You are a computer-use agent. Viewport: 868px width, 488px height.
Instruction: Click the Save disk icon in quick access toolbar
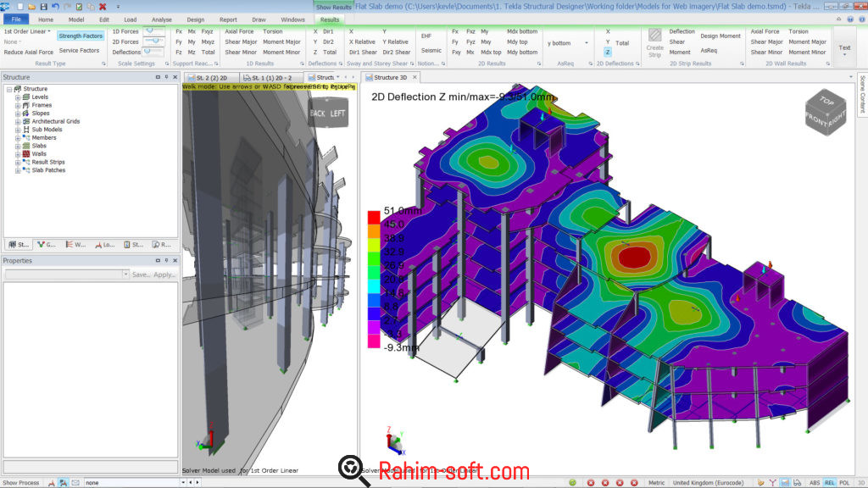(44, 7)
